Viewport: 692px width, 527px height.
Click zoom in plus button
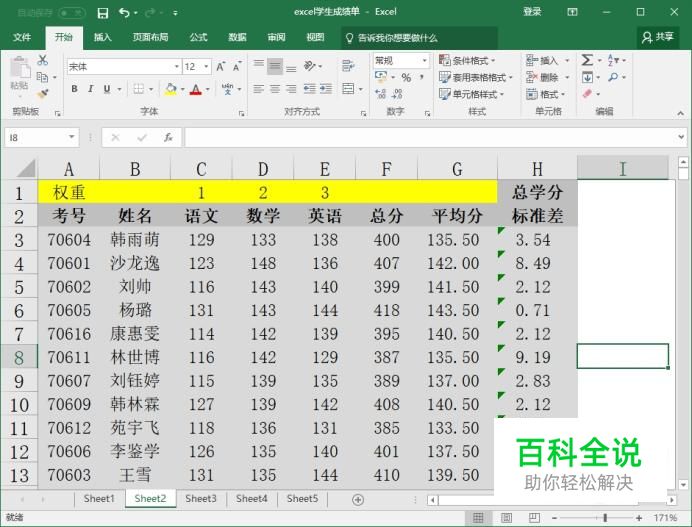[639, 518]
